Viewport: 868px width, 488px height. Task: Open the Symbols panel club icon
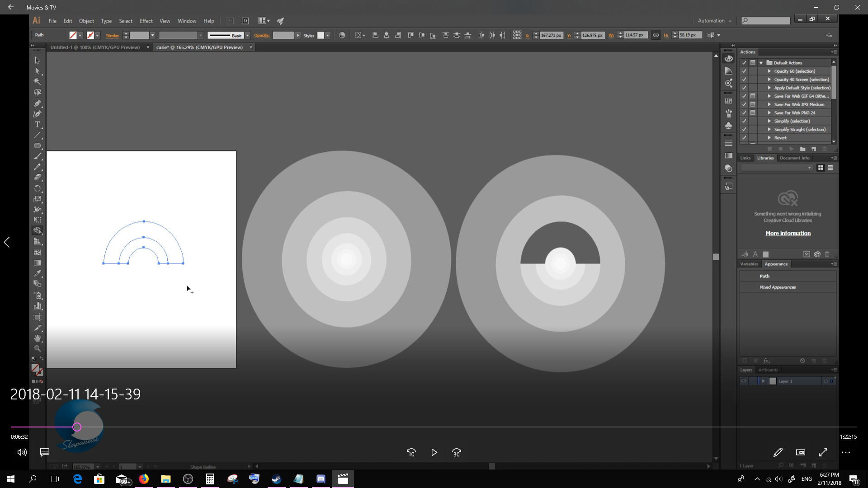728,126
